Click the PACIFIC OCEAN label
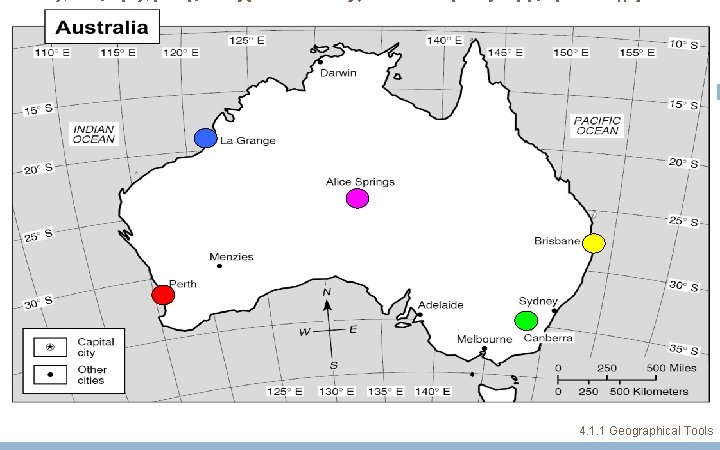Viewport: 720px width, 450px height. click(597, 125)
